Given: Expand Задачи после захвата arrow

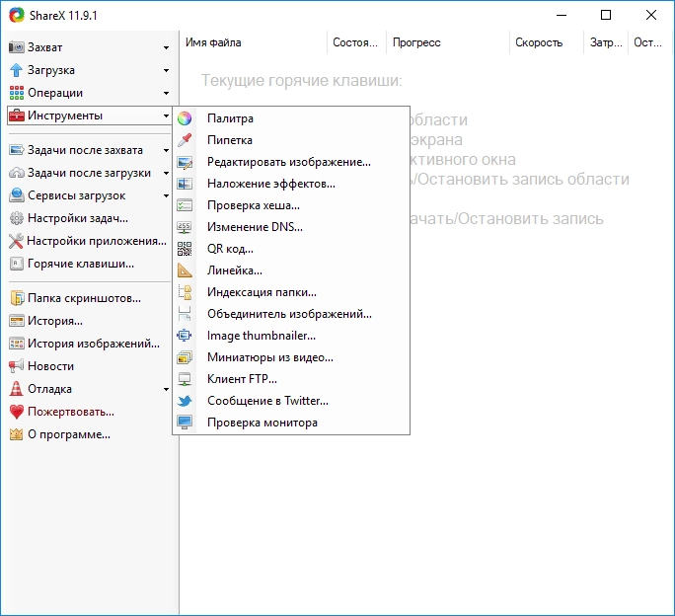Looking at the screenshot, I should click(166, 150).
